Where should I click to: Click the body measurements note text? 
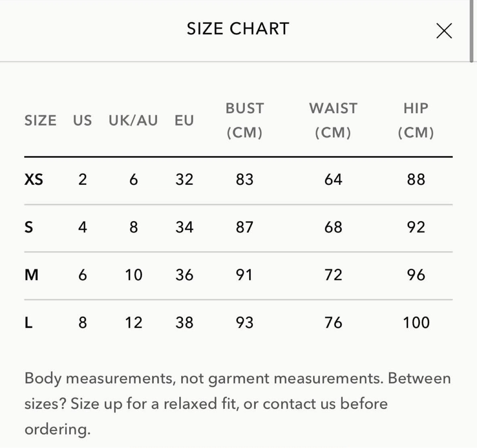click(x=238, y=404)
